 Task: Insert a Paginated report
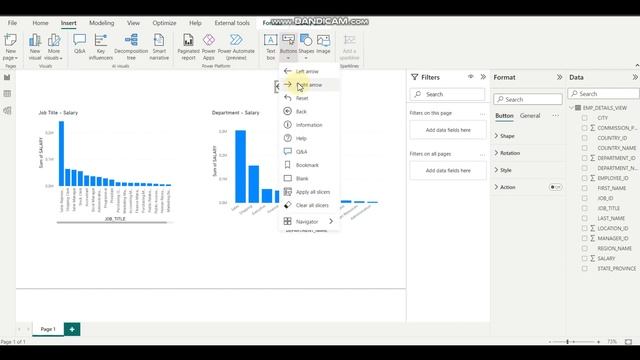(x=188, y=47)
